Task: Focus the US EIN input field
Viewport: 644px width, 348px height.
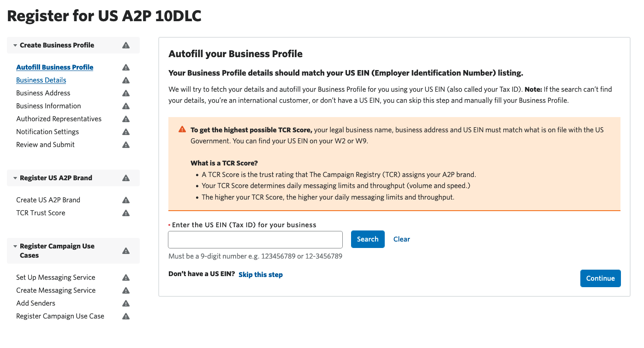Action: click(255, 240)
